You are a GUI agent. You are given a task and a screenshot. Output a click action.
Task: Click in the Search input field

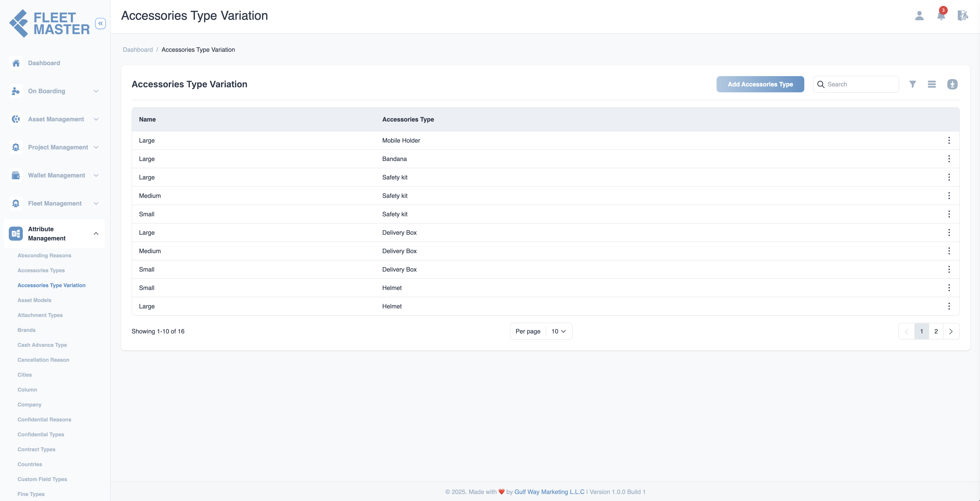856,84
